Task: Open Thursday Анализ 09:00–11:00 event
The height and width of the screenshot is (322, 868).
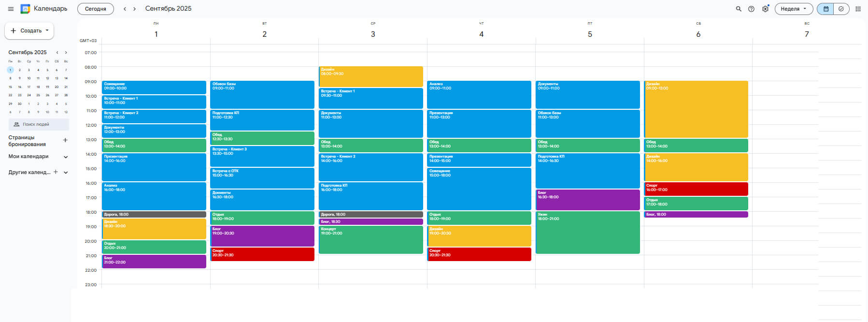Action: coord(479,95)
